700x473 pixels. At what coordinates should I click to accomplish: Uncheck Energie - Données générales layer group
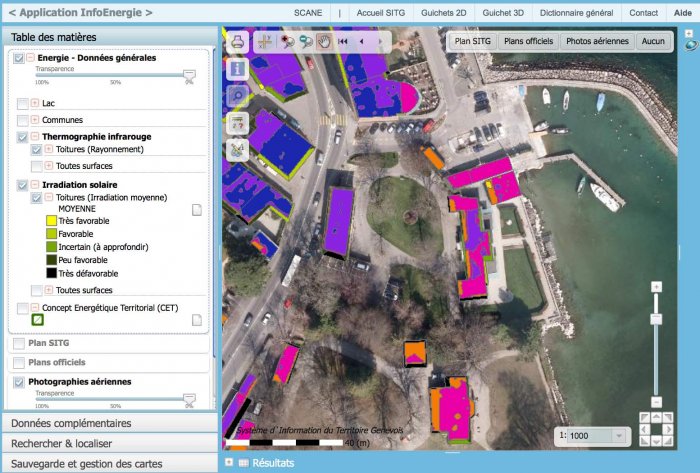(19, 58)
